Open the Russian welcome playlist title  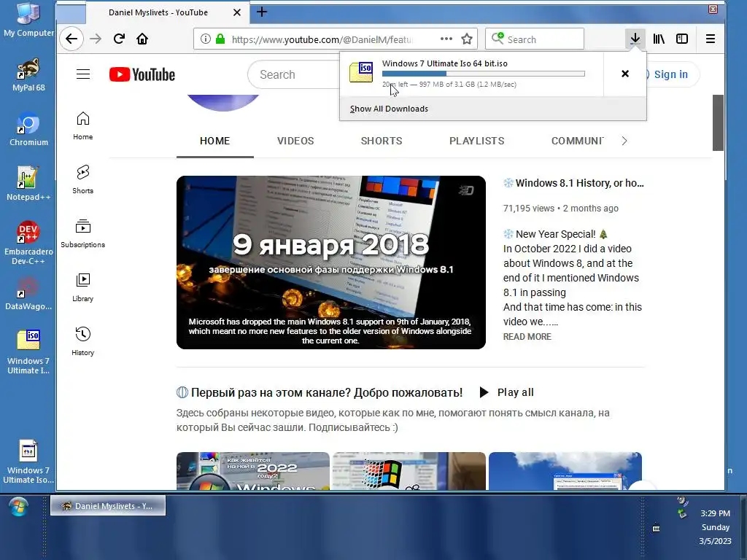tap(326, 392)
